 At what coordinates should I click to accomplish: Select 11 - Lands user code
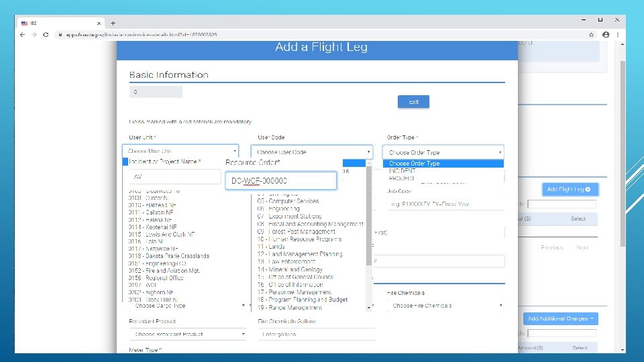271,247
